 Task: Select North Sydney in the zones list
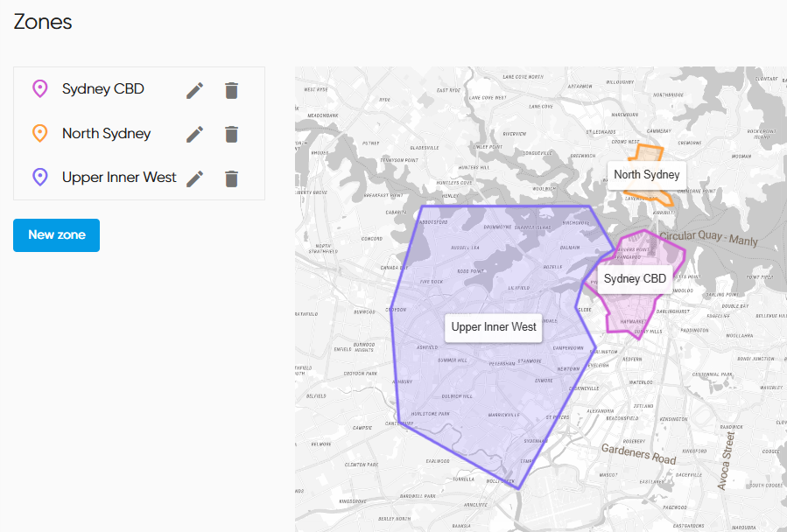[106, 134]
